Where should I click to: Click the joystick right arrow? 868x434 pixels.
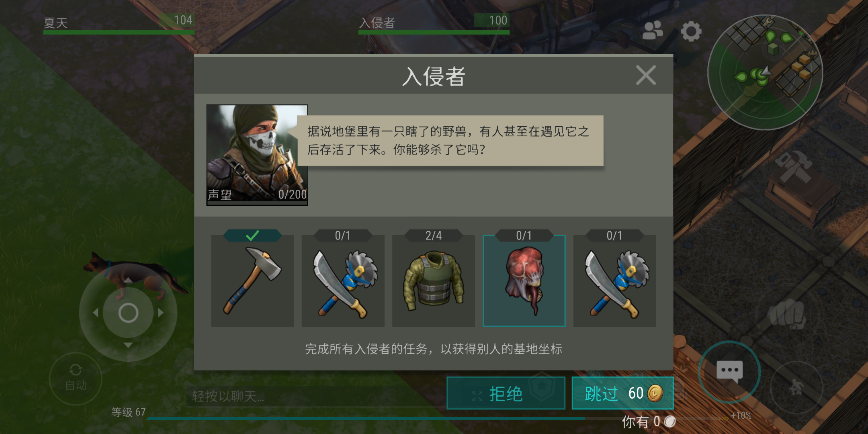[x=161, y=313]
